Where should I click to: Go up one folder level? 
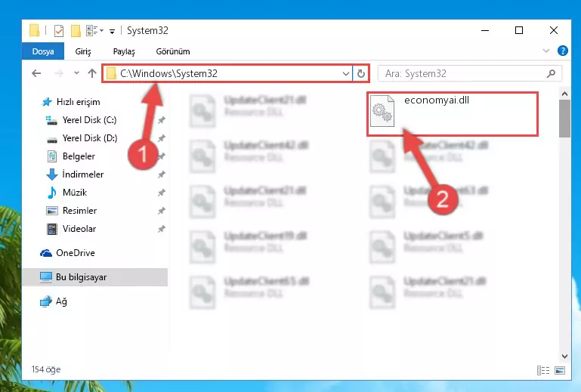click(92, 74)
